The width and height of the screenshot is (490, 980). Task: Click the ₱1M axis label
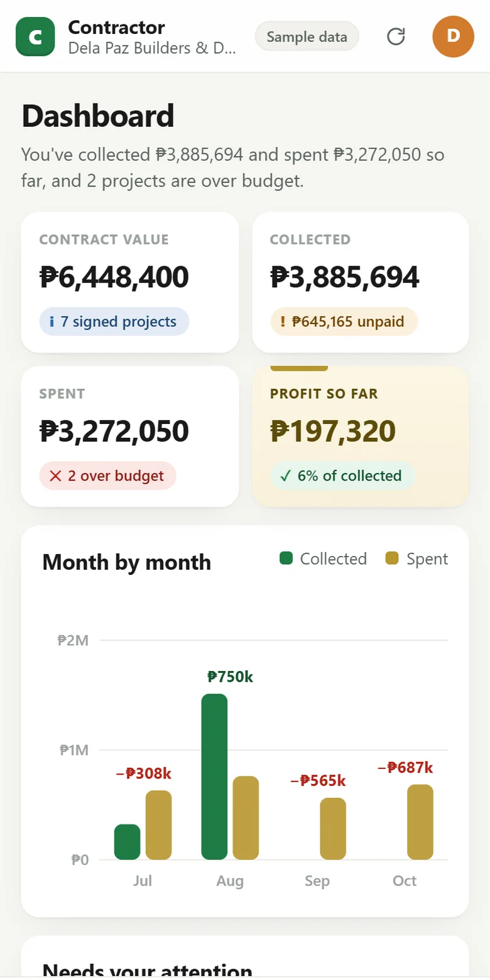pyautogui.click(x=75, y=749)
